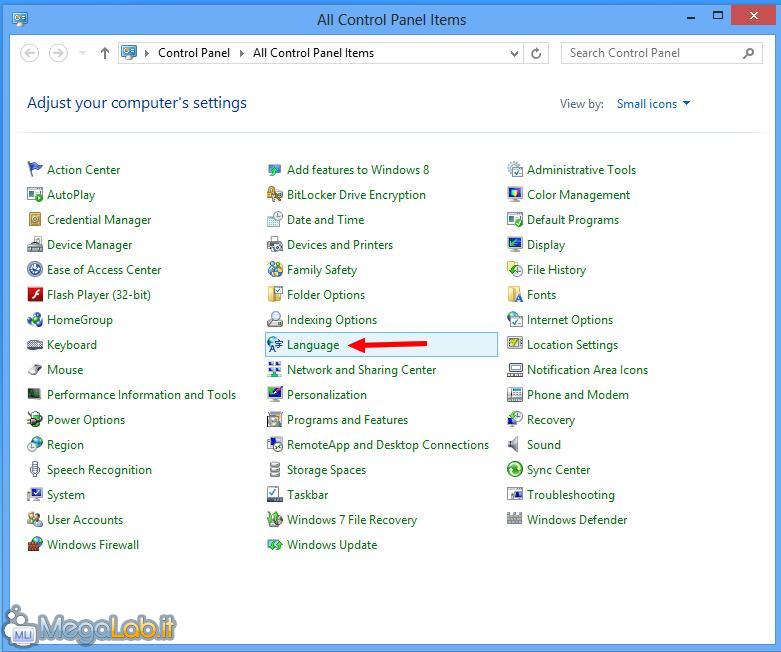Open the HomeGroup icon
The width and height of the screenshot is (781, 652).
[x=35, y=319]
